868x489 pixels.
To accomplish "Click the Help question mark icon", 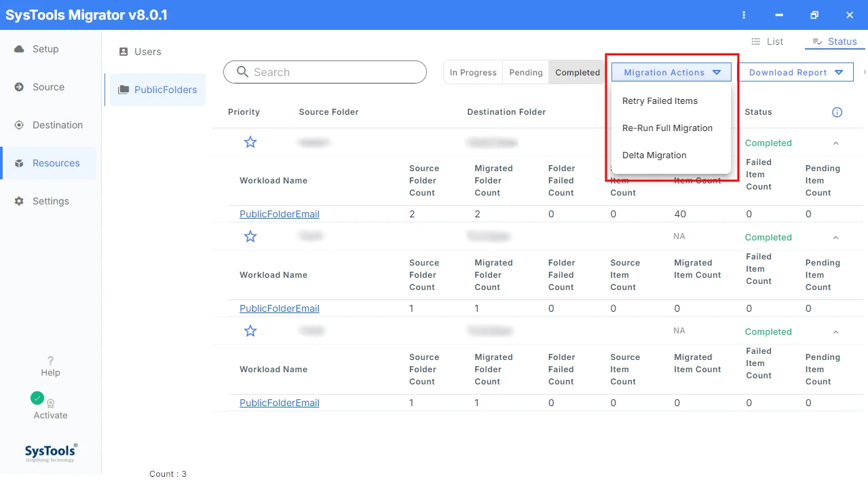I will (x=50, y=361).
